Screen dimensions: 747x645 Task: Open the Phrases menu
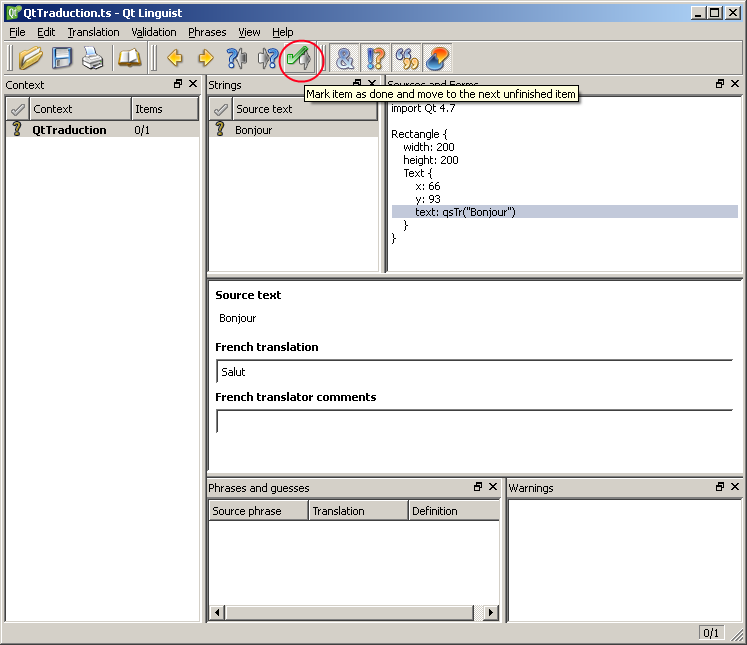207,32
